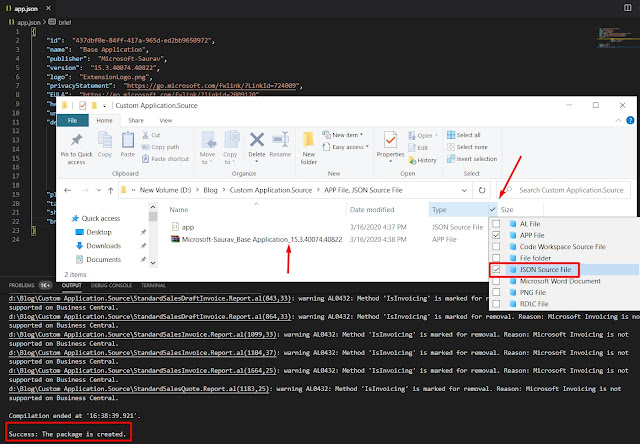Click the Size column header
The image size is (640, 444).
(x=507, y=209)
